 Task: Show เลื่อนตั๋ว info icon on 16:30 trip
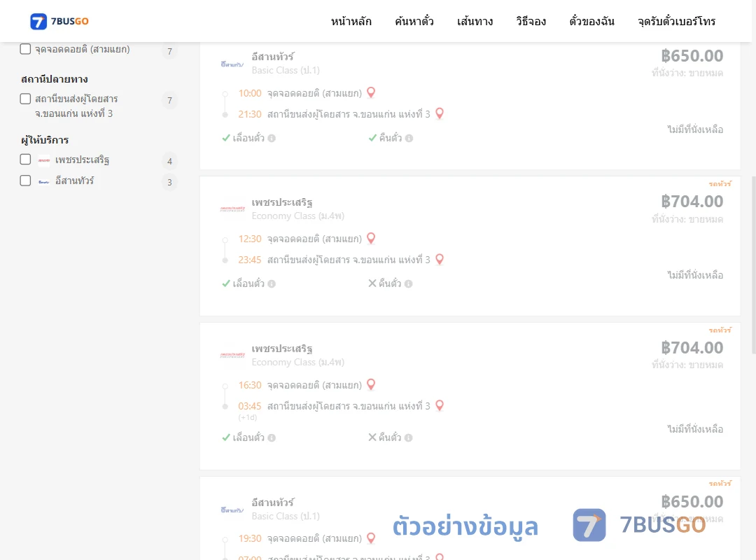pyautogui.click(x=272, y=438)
